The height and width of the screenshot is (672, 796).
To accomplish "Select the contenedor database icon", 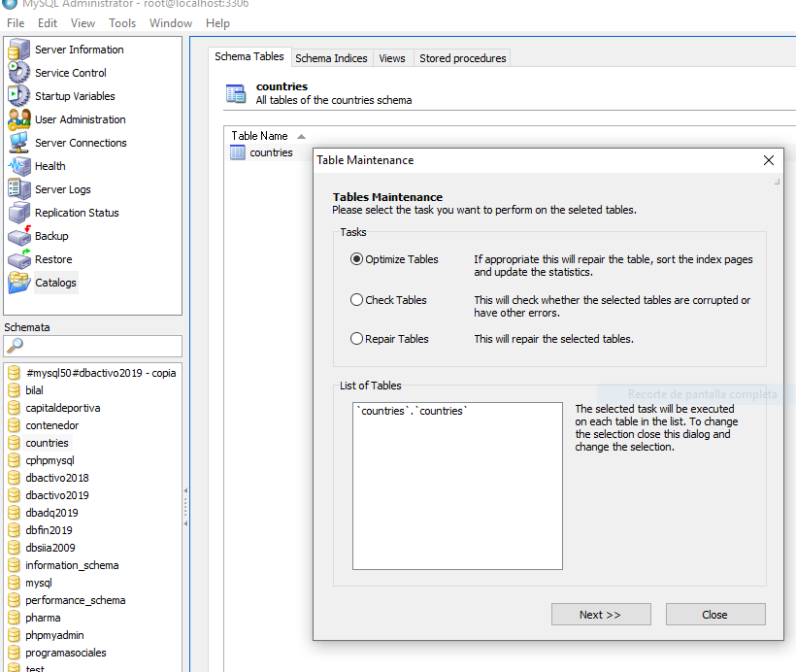I will pyautogui.click(x=14, y=425).
